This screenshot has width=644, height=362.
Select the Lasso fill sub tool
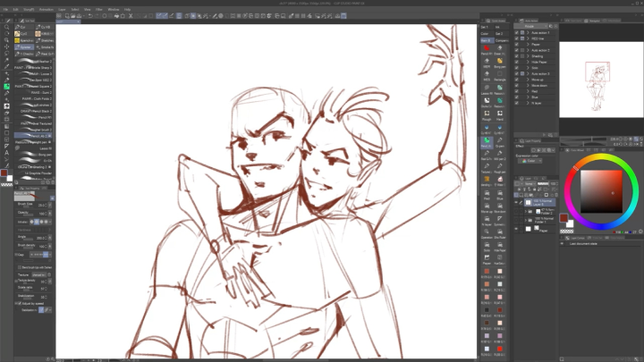(x=34, y=148)
